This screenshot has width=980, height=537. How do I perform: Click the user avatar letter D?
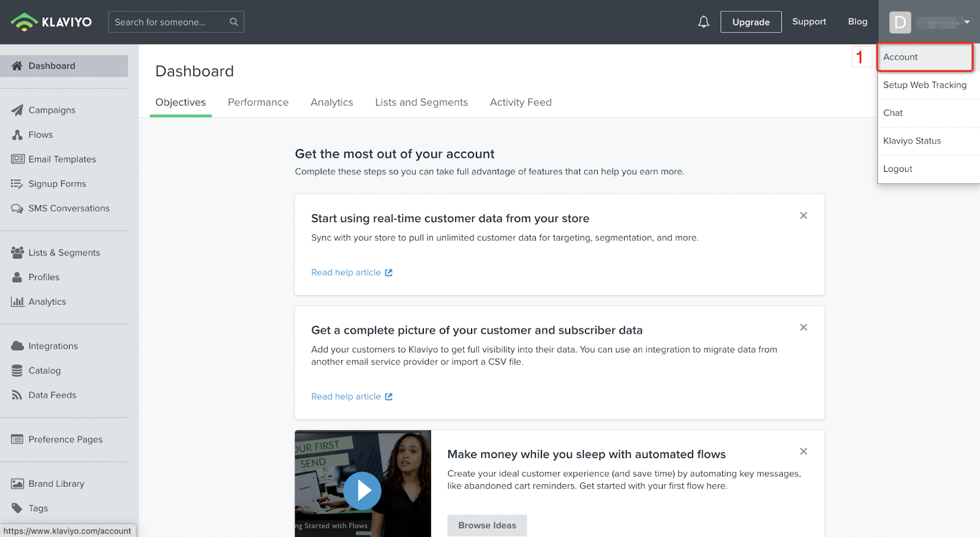[900, 23]
